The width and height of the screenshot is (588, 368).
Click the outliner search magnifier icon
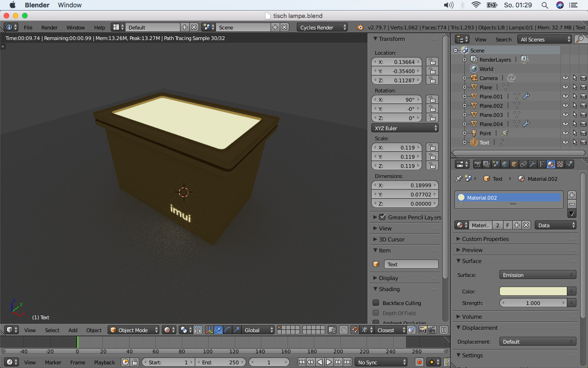tap(580, 40)
